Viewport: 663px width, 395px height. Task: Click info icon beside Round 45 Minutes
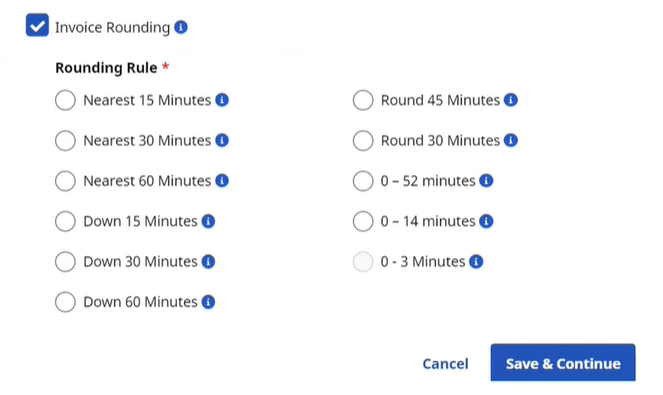point(511,100)
